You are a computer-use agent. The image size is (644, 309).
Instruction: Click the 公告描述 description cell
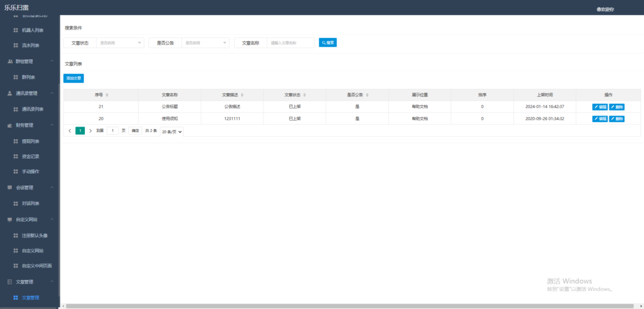coord(232,107)
